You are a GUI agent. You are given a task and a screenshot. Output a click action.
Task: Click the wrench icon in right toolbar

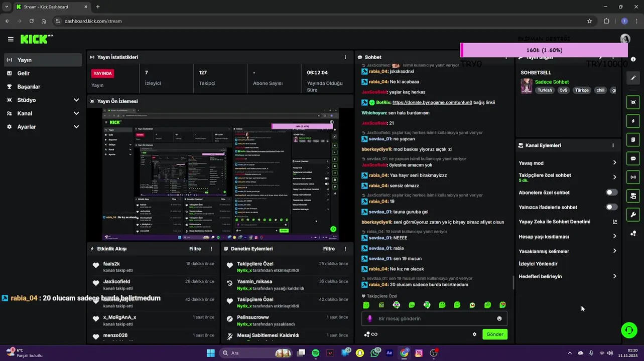[x=633, y=215]
